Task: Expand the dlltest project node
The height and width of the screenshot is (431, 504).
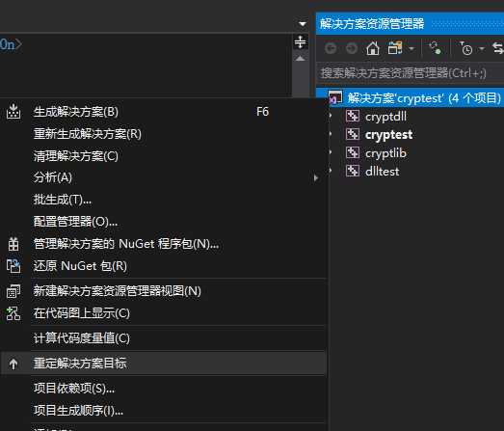Action: pyautogui.click(x=331, y=171)
